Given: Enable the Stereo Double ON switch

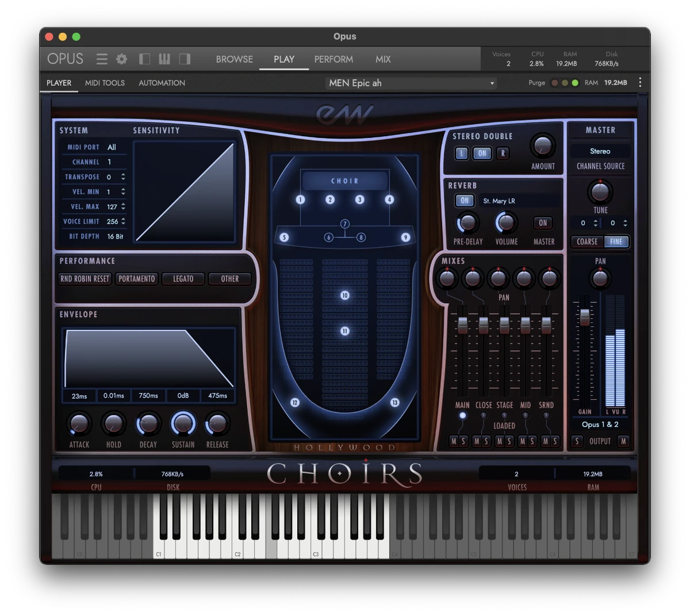Looking at the screenshot, I should (482, 153).
